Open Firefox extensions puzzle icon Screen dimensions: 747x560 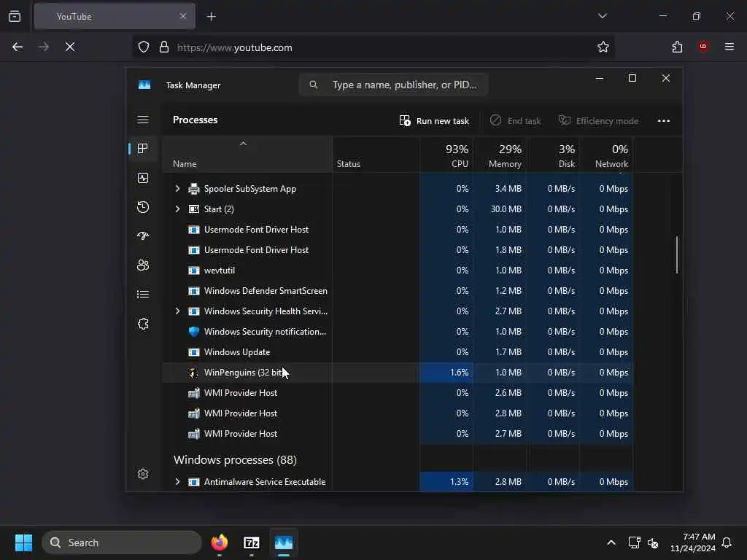pyautogui.click(x=677, y=47)
